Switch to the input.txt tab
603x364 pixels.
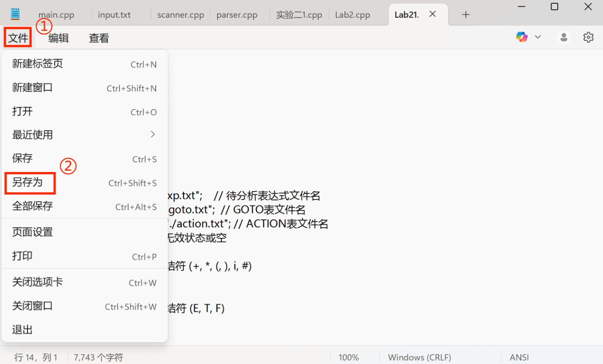coord(114,15)
